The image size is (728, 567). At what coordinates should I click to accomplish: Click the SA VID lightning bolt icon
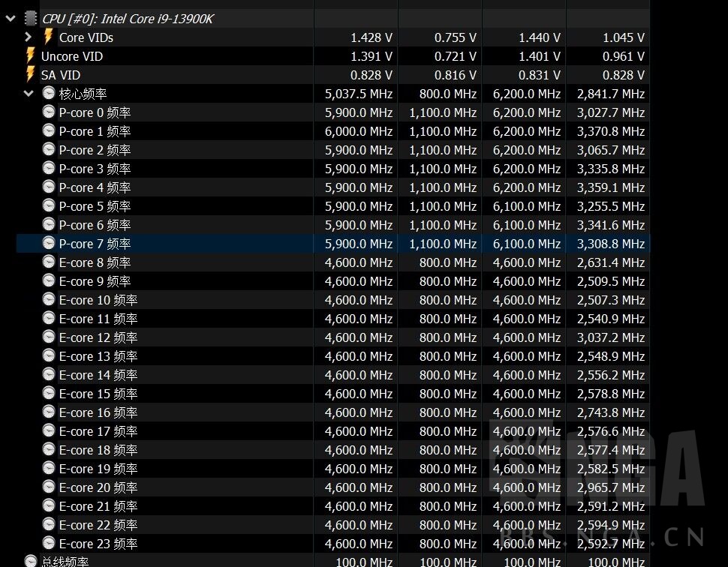point(31,74)
